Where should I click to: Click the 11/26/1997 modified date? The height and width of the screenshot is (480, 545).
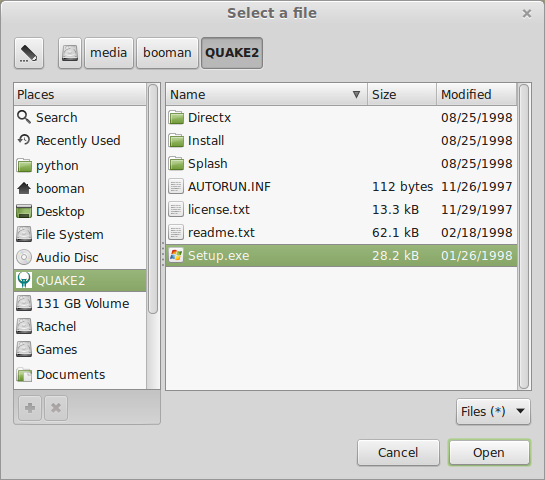[477, 186]
